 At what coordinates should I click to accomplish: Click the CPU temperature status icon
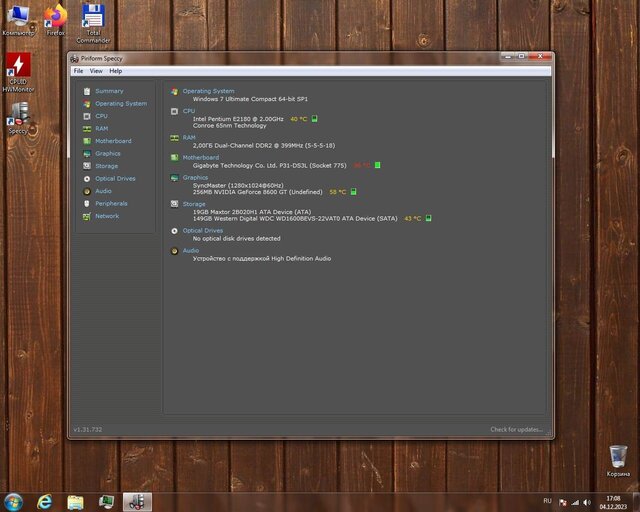[x=314, y=118]
